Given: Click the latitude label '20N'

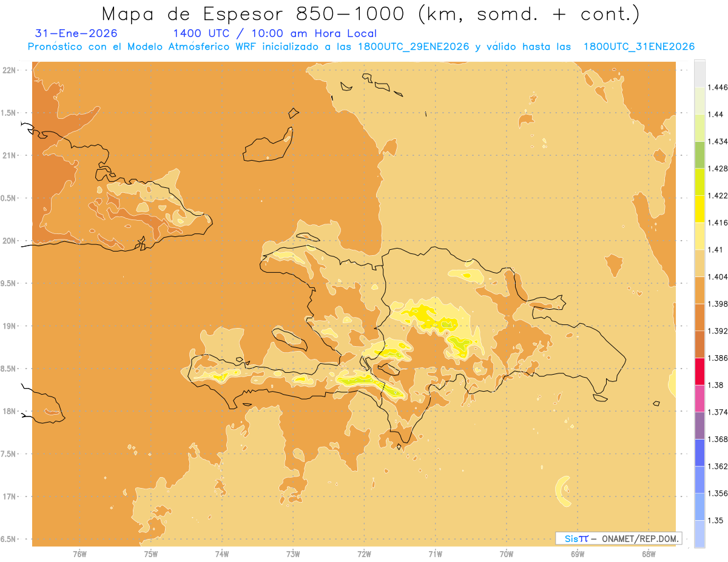Looking at the screenshot, I should (x=9, y=241).
